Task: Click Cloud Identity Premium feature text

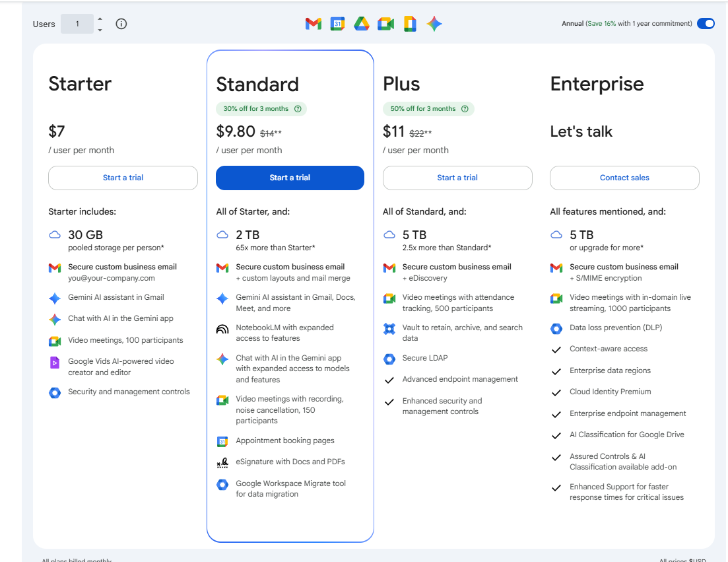Action: 610,392
